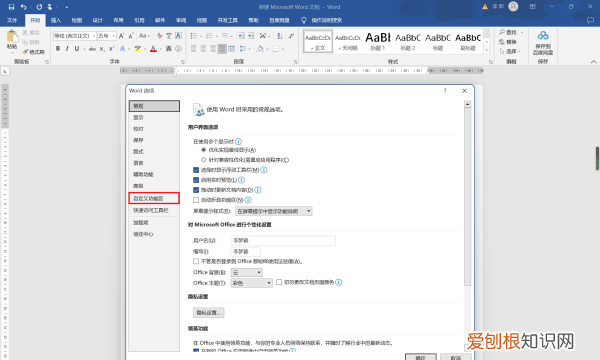Click the Bullets list icon
This screenshot has width=600, height=360.
pyautogui.click(x=194, y=36)
